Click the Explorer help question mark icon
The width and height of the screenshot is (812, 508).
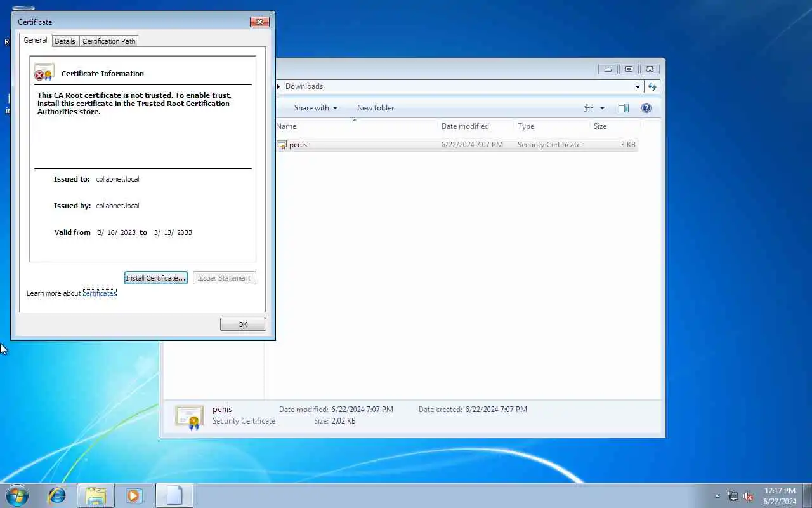(646, 108)
